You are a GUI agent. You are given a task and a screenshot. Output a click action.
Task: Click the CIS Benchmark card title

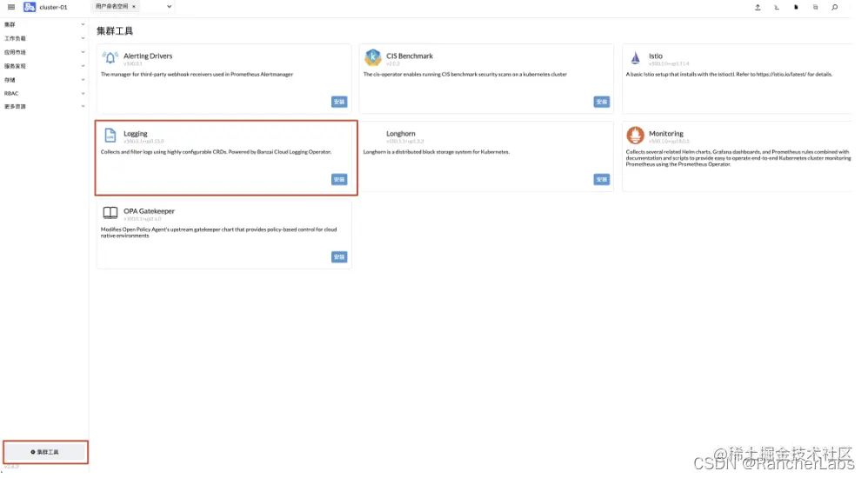tap(410, 56)
